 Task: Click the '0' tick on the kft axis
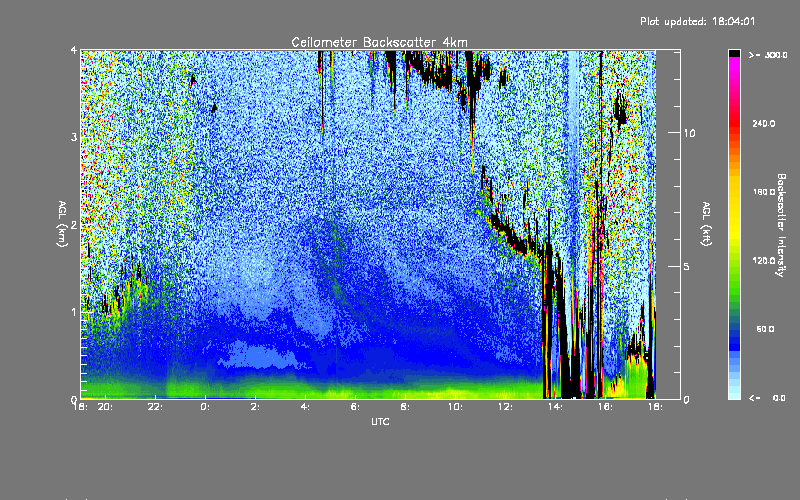pos(687,400)
